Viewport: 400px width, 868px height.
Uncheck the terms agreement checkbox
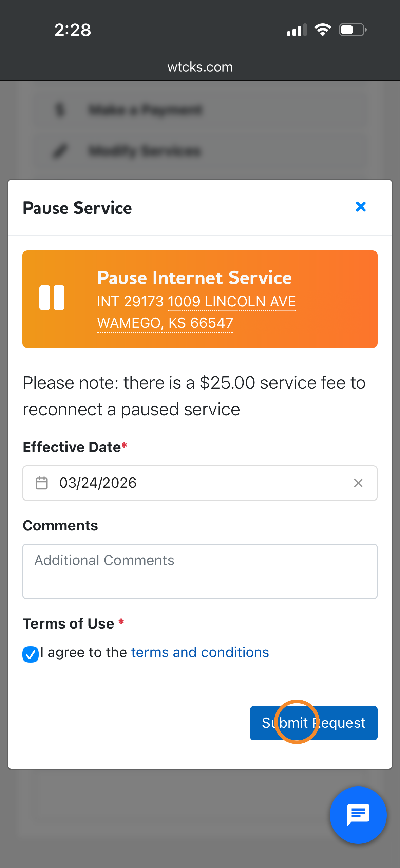(x=31, y=654)
